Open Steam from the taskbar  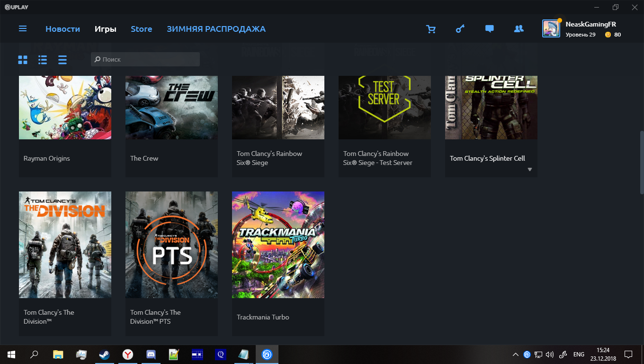(x=104, y=354)
